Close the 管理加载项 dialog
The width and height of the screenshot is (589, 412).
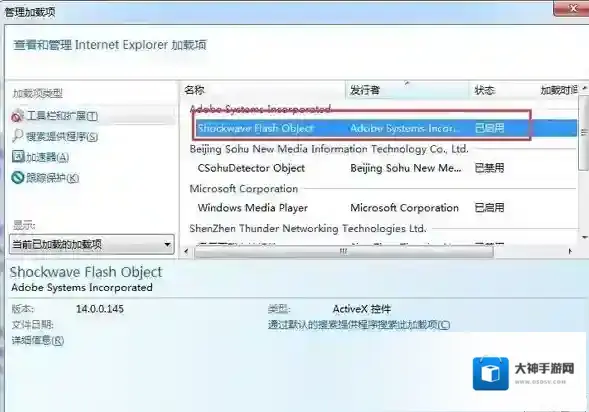point(572,8)
